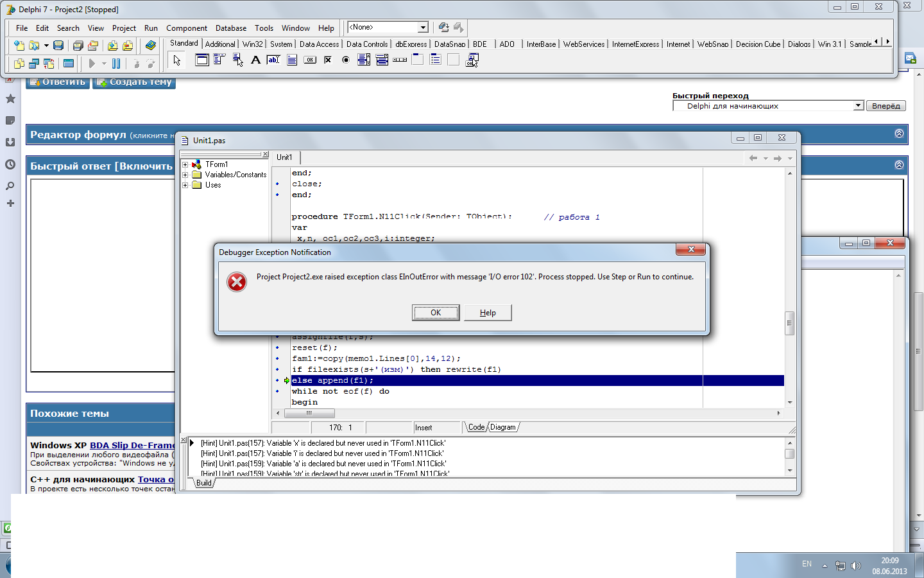
Task: Open the Project menu
Action: pyautogui.click(x=124, y=28)
